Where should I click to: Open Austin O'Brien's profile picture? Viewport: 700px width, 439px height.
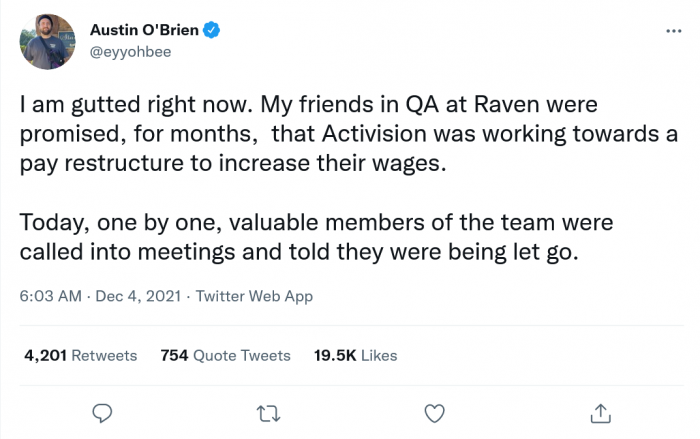tap(47, 42)
